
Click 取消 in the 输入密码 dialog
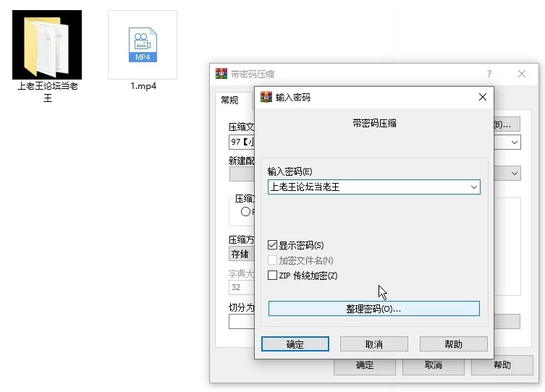tap(374, 344)
